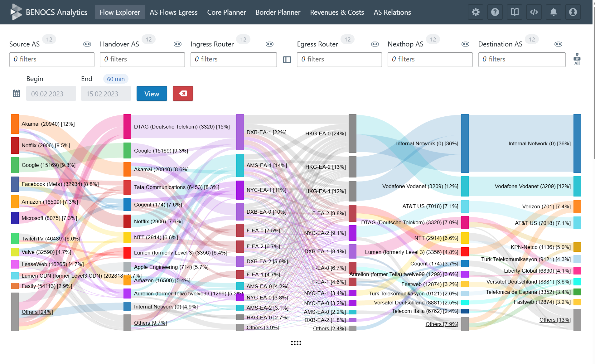Image resolution: width=595 pixels, height=364 pixels.
Task: Select Vodafone Vodanet destination node [12%]
Action: (577, 186)
